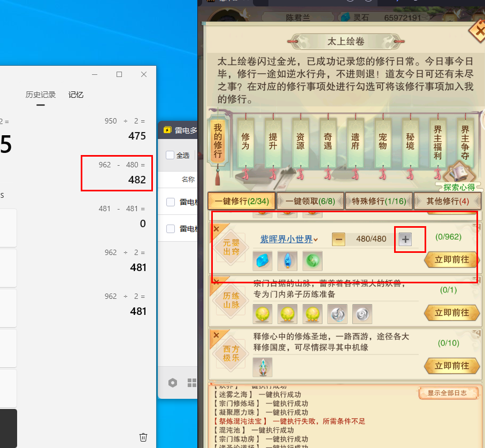Screen dimensions: 485x448
Task: Switch to 其他修行(4) tab
Action: [x=448, y=201]
